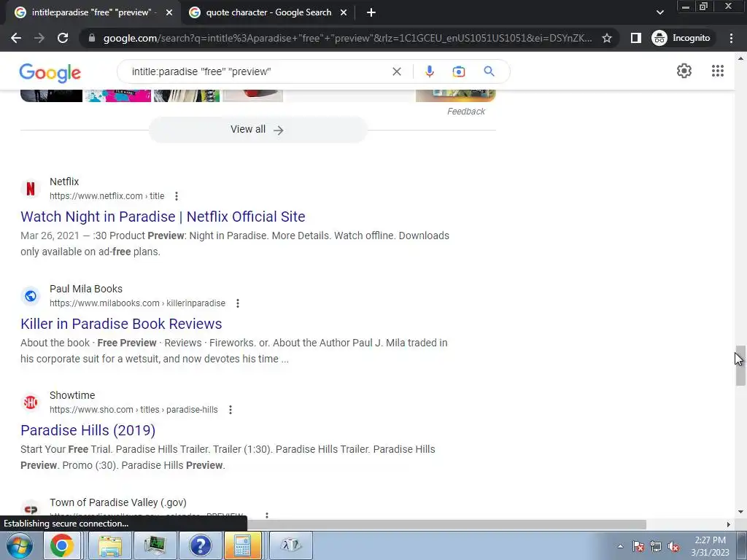Open the Incognito profile indicator
This screenshot has width=747, height=560.
point(681,38)
